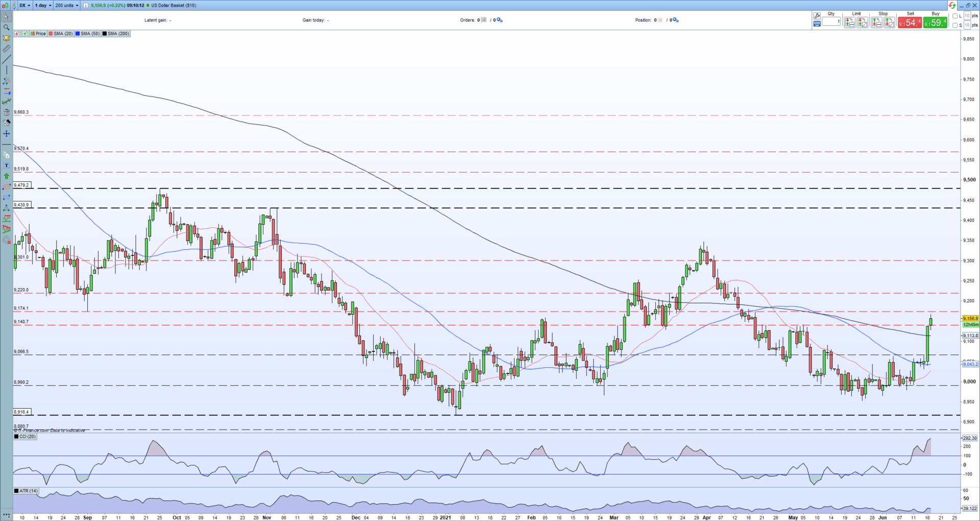Click the green Buy price button
Screen dimensions: 980x521
[935, 22]
